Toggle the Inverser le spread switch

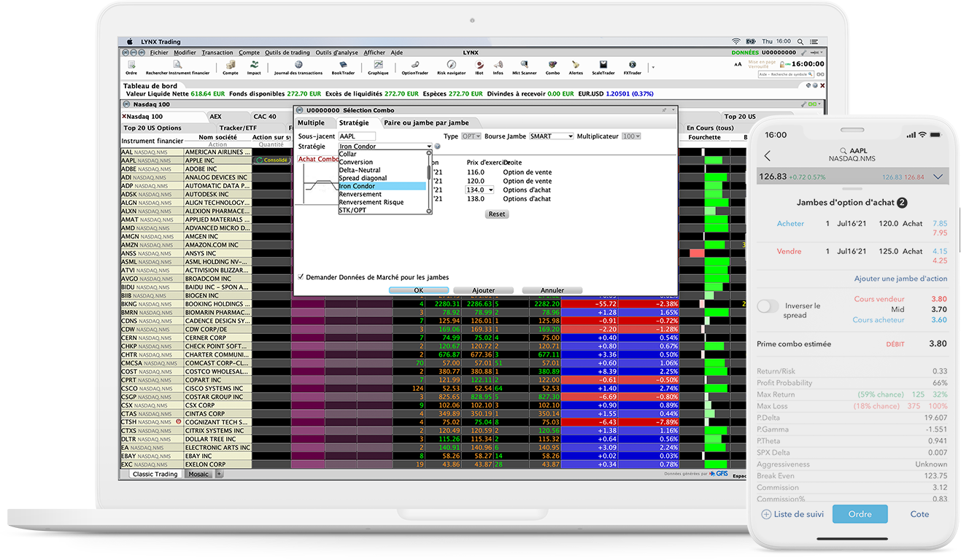point(768,307)
